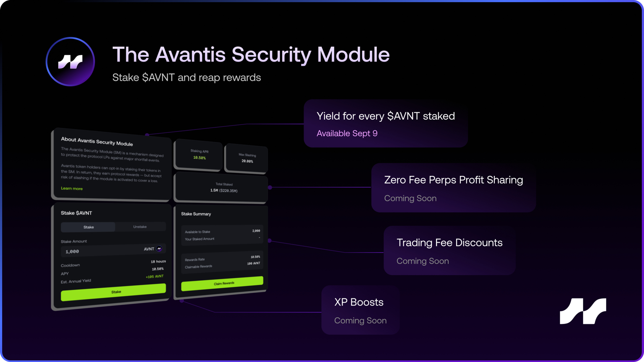Viewport: 644px width, 362px height.
Task: Switch to the Unstake tab
Action: (140, 227)
